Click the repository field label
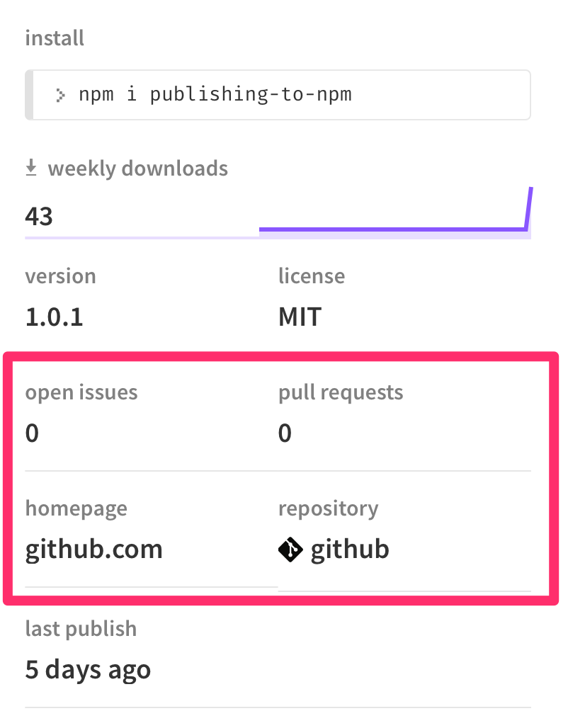 (328, 508)
